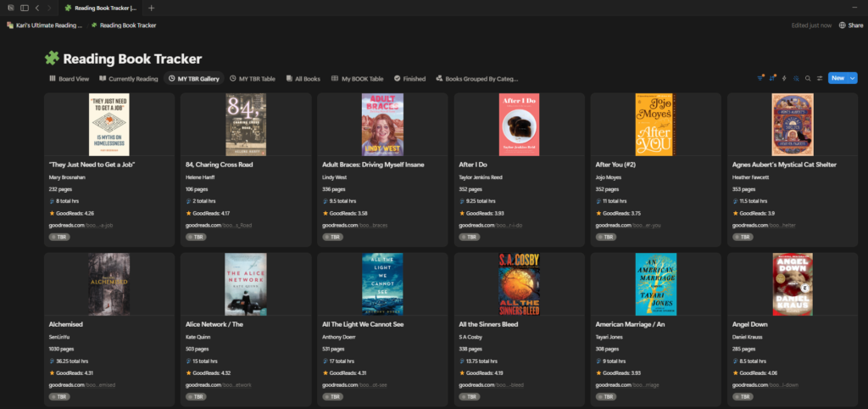Image resolution: width=868 pixels, height=409 pixels.
Task: Open The Alice Network cover
Action: (246, 284)
